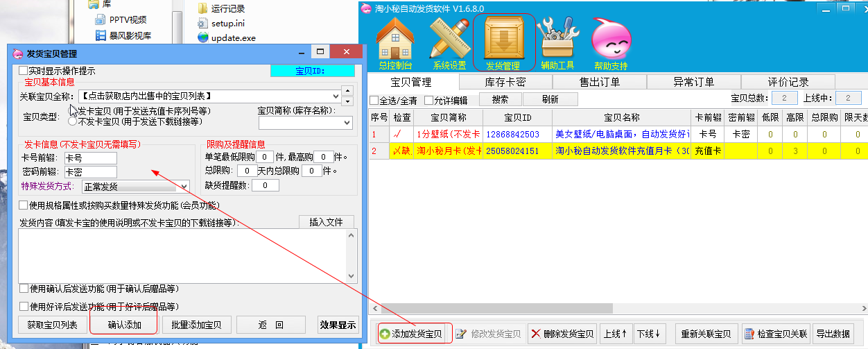Click the 暴风影视库 folder icon in Explorer

pyautogui.click(x=100, y=35)
